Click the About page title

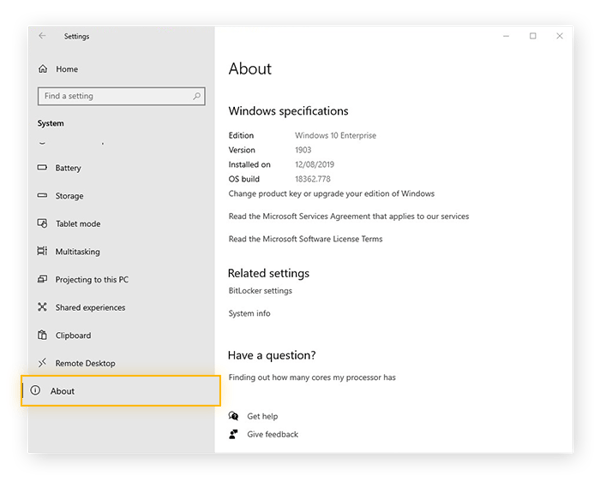(250, 69)
